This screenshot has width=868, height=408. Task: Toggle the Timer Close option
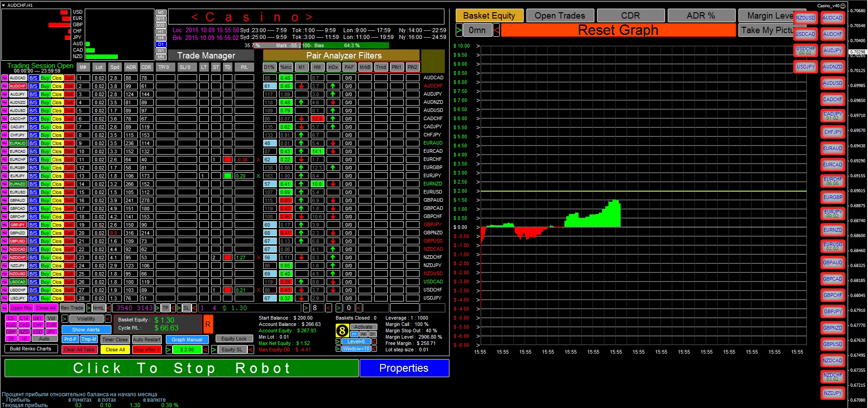point(115,340)
